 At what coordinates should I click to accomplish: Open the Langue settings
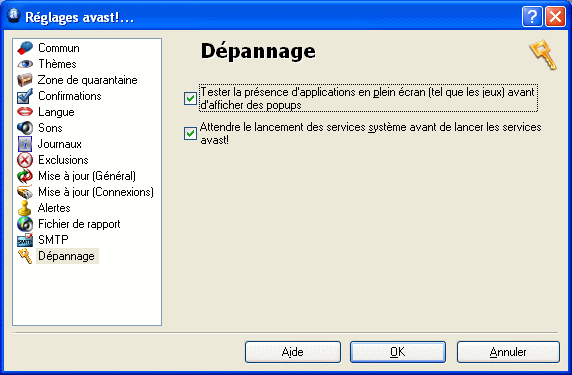pos(56,112)
